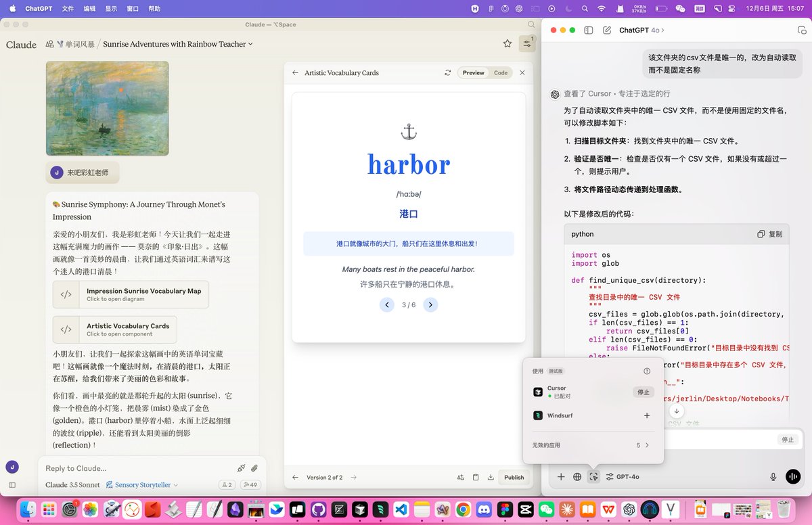Copy the python code block (复制)
The width and height of the screenshot is (812, 525).
(x=770, y=234)
